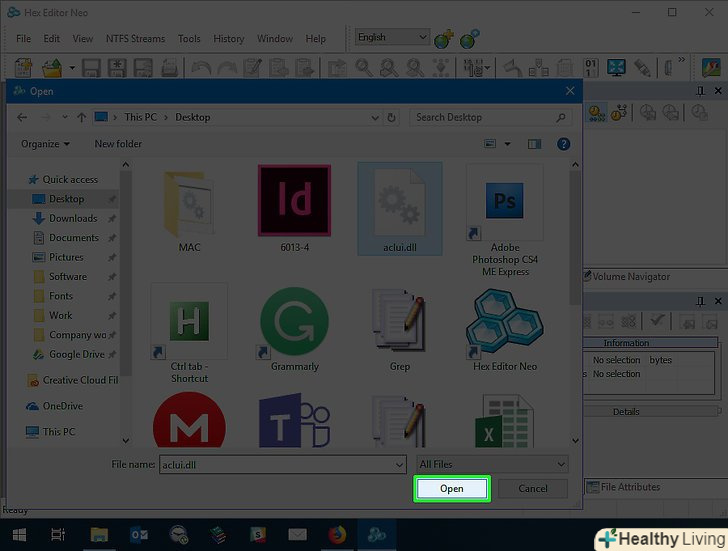Click Desktop in the address path
Viewport: 728px width, 551px height.
pos(192,117)
